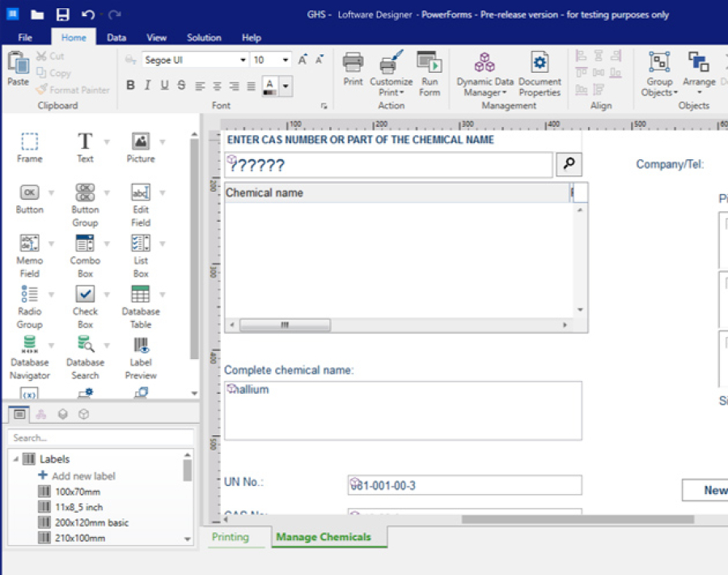Open the Data ribbon tab

116,37
